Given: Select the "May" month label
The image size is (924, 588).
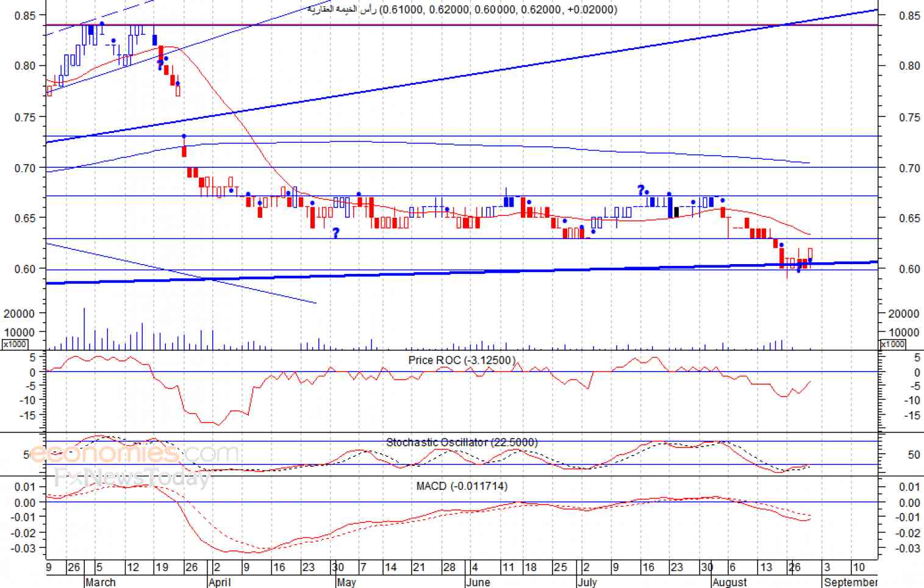Looking at the screenshot, I should coord(346,582).
